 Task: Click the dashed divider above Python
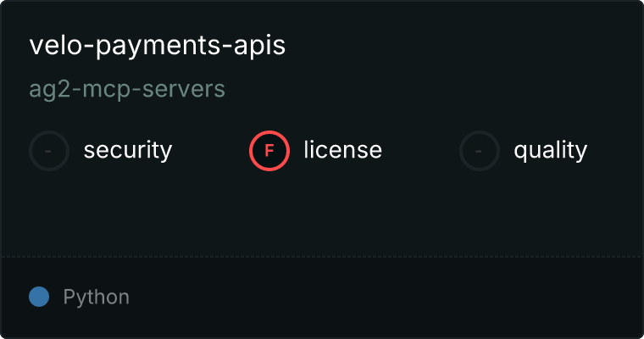(322, 256)
